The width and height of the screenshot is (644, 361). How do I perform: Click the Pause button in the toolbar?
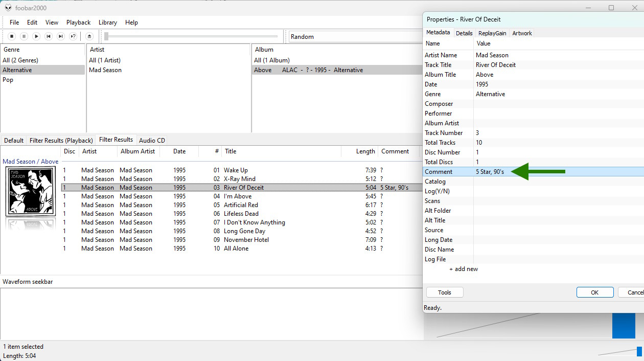pos(24,36)
